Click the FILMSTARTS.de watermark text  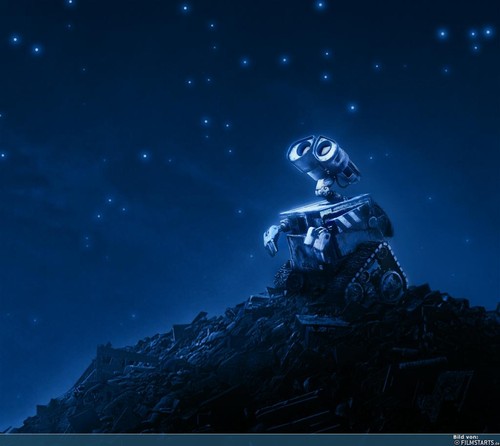pyautogui.click(x=480, y=442)
